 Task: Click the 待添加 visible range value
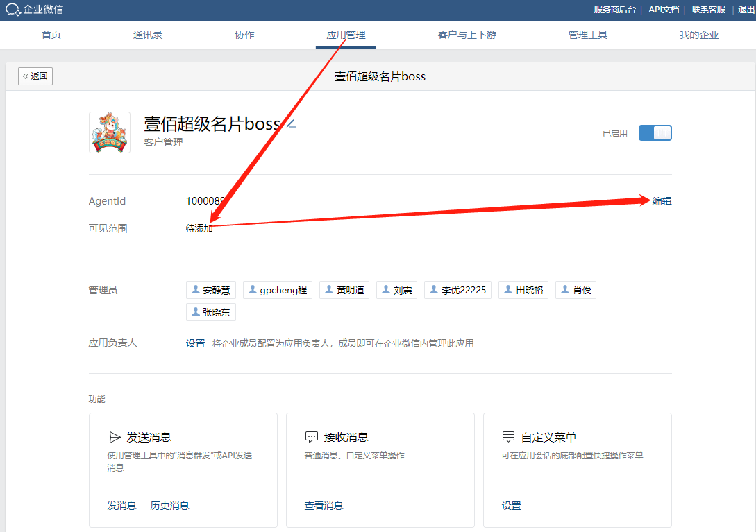point(199,228)
